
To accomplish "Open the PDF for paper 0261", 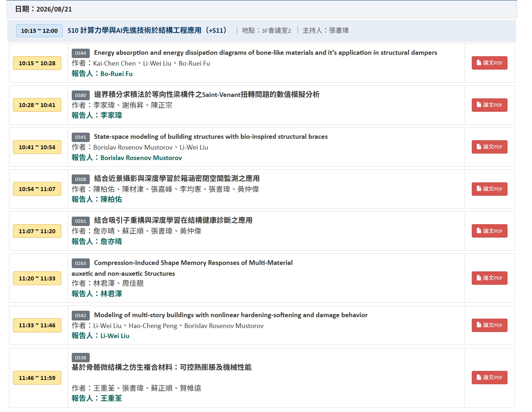I will [x=489, y=231].
